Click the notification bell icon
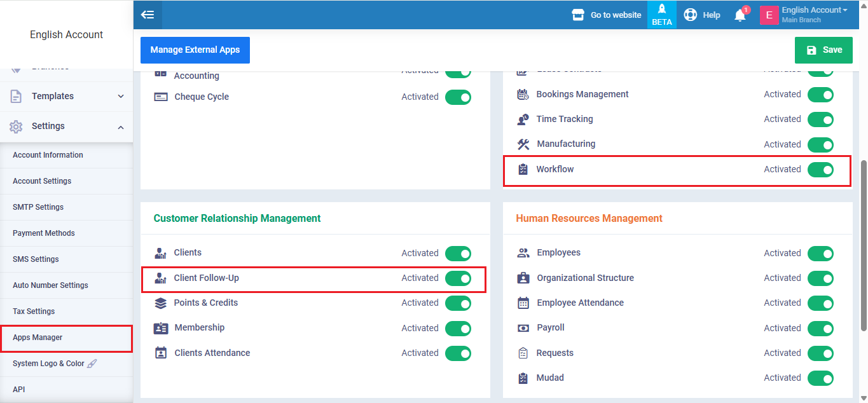 click(740, 15)
